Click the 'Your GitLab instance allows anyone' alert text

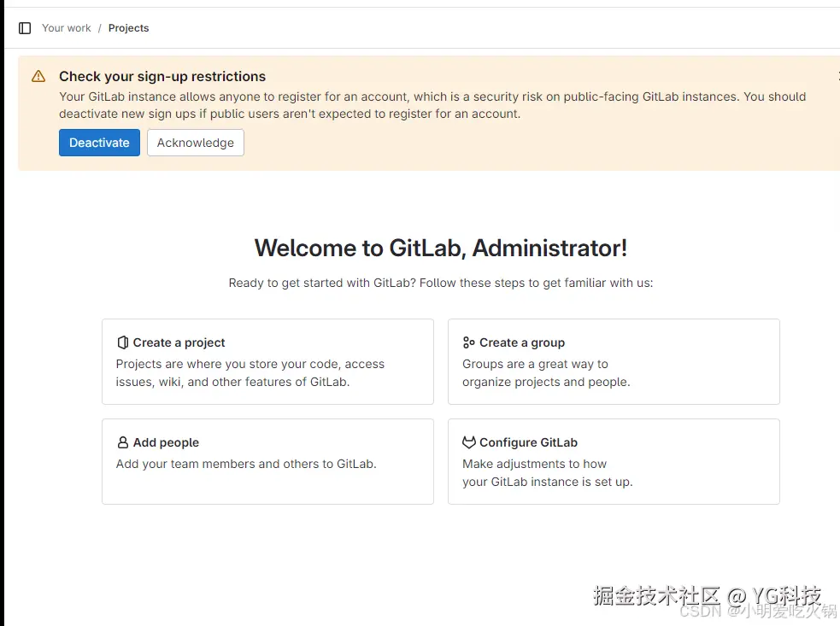pos(432,105)
